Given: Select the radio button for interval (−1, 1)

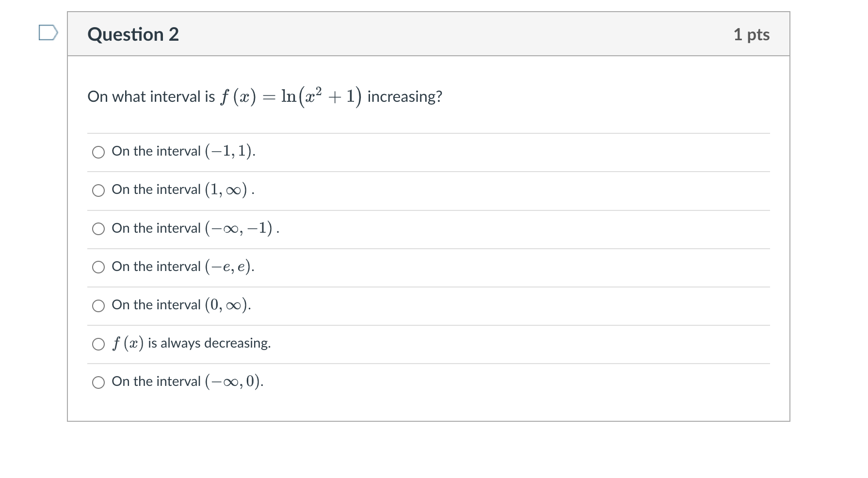Looking at the screenshot, I should 98,152.
